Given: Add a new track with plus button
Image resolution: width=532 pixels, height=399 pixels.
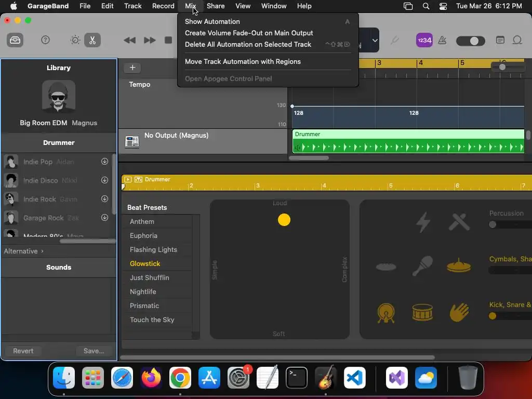Looking at the screenshot, I should tap(132, 68).
